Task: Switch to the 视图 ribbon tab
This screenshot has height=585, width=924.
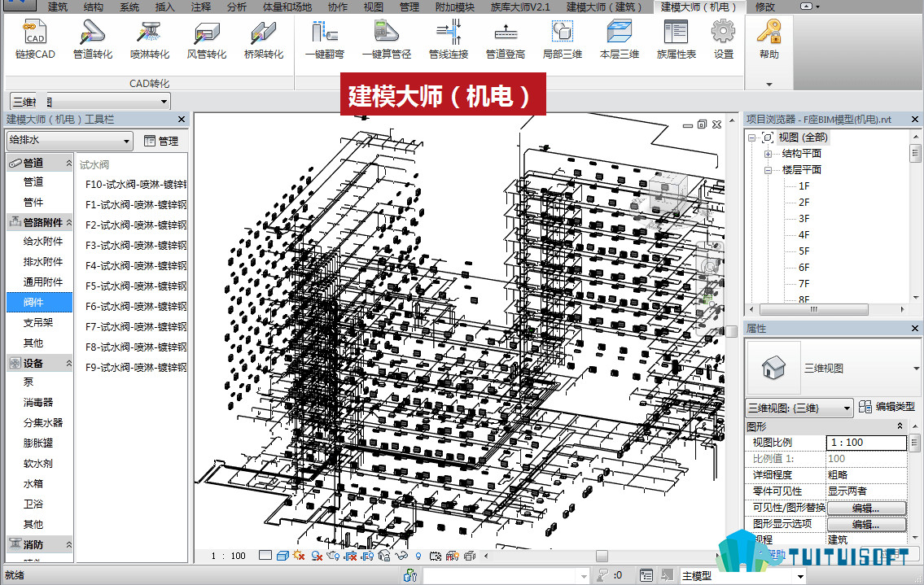Action: [373, 7]
